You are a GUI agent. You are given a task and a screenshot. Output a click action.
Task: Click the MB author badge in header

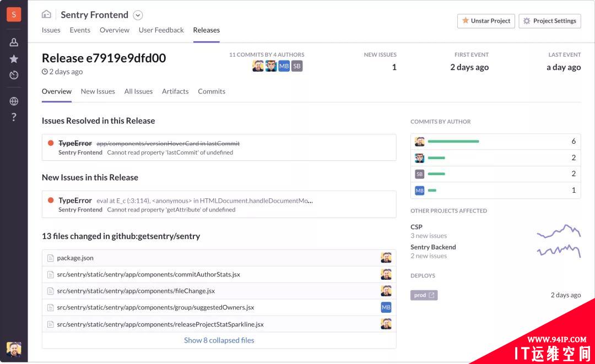(x=284, y=66)
